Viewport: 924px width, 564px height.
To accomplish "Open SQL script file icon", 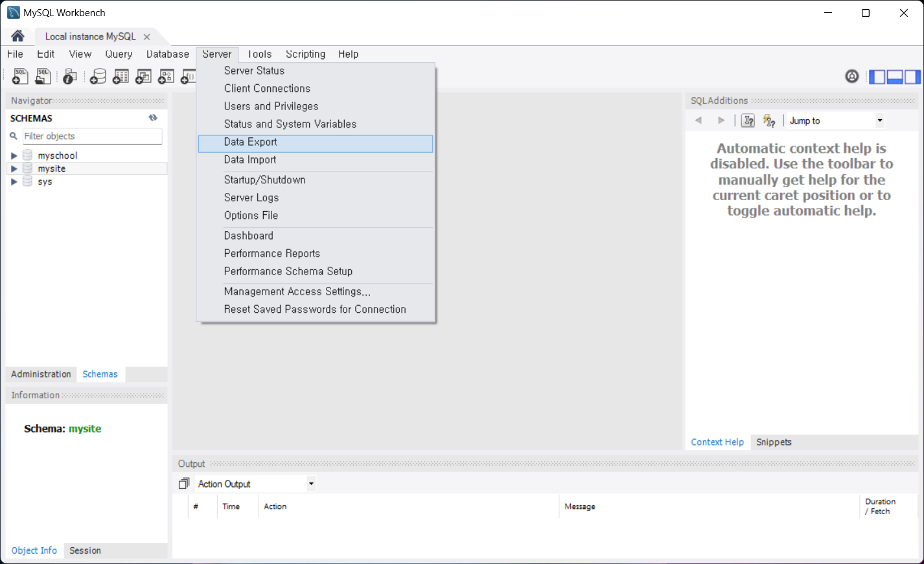I will pyautogui.click(x=43, y=76).
